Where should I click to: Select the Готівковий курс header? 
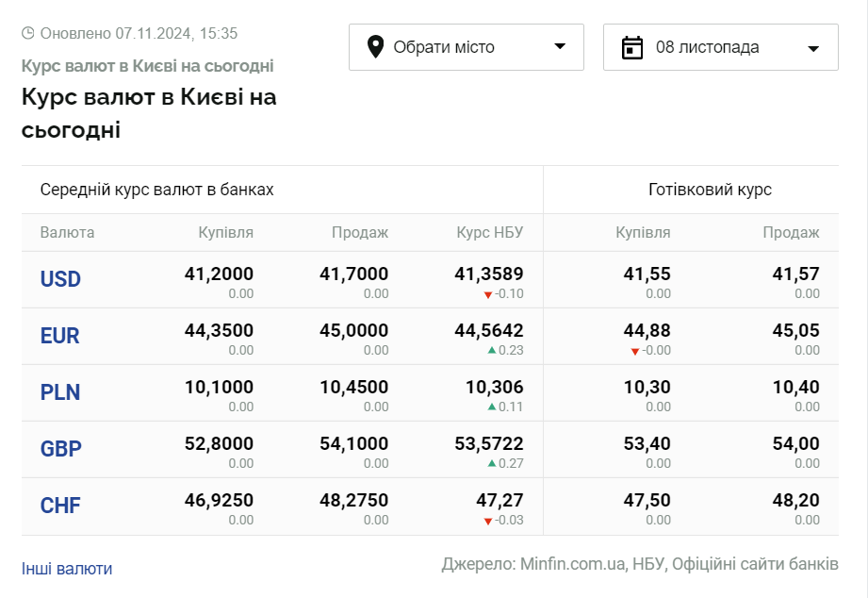click(x=711, y=190)
